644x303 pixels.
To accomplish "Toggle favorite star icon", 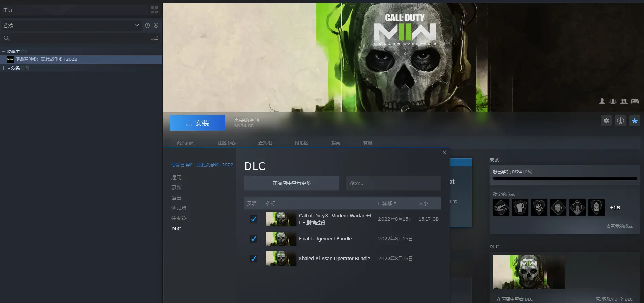I will click(635, 121).
